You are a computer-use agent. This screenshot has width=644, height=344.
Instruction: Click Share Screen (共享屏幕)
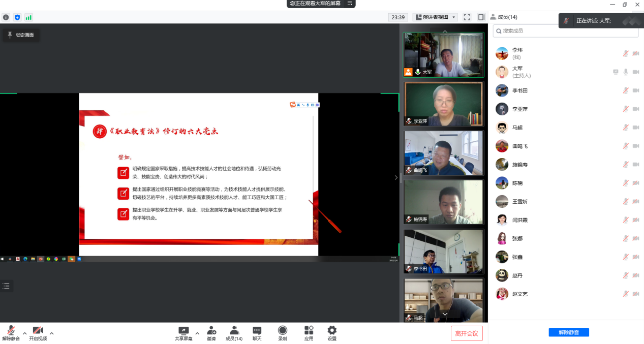pyautogui.click(x=183, y=333)
